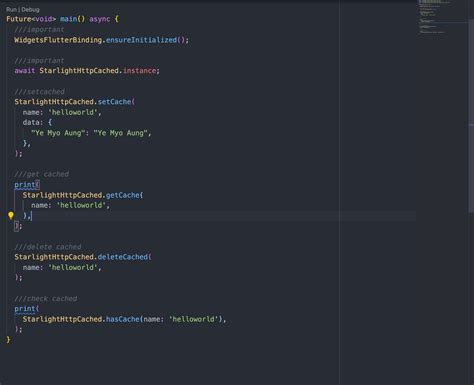474x385 pixels.
Task: Click 'getCache' method name
Action: (123, 195)
